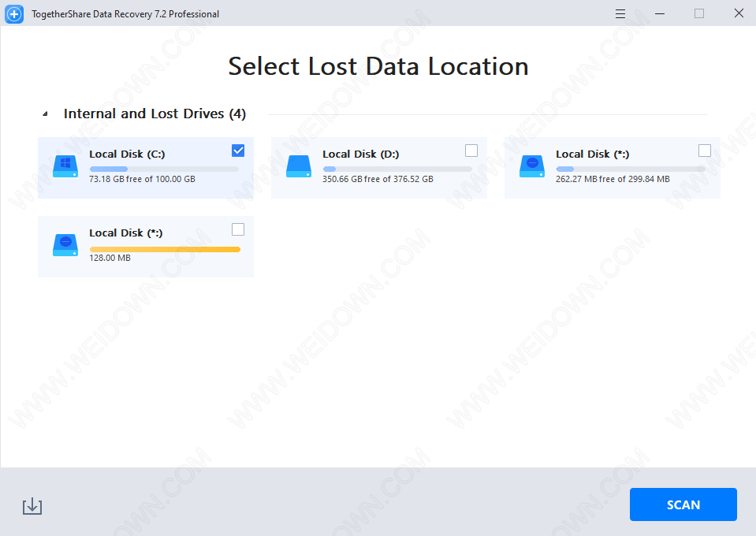Select the 128.00 MB lost partition drive icon
This screenshot has height=536, width=756.
click(65, 245)
